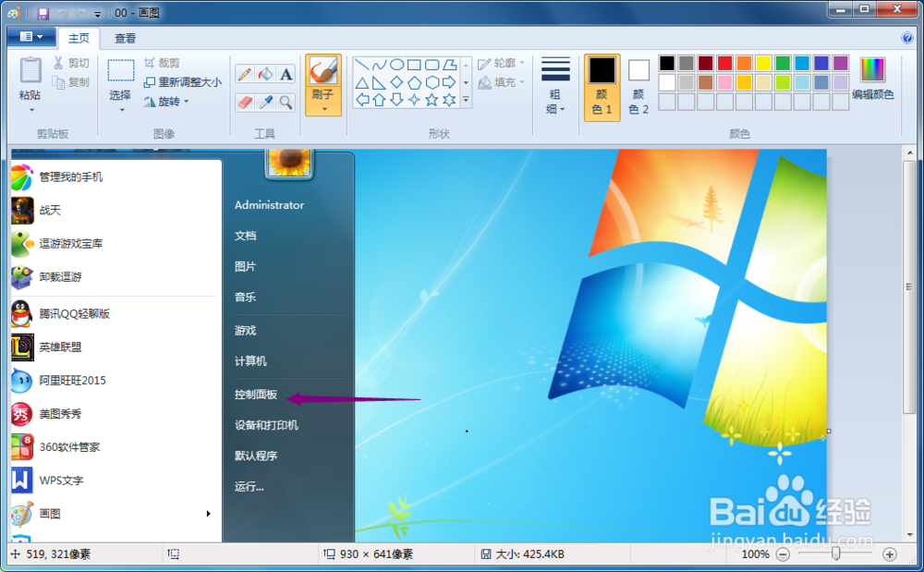Click the vertical scrollbar down arrow
The height and width of the screenshot is (572, 924).
pos(910,535)
